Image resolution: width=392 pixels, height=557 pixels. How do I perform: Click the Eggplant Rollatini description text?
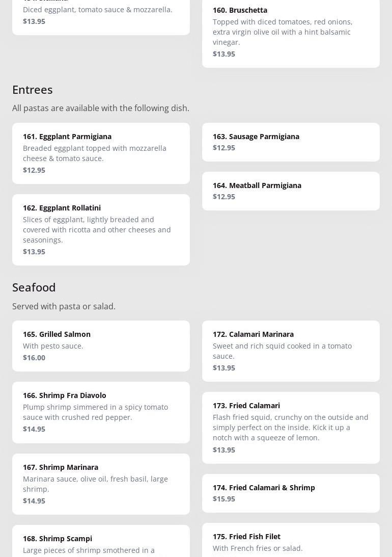tap(97, 230)
